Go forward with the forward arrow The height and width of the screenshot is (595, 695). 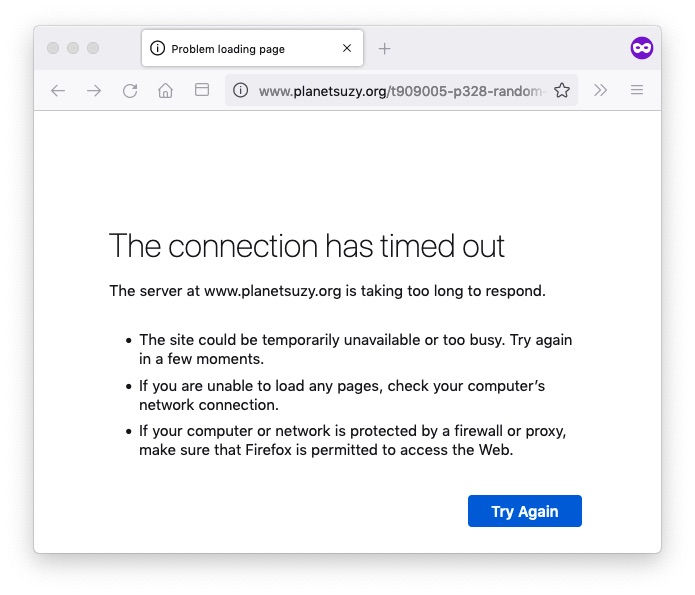coord(94,91)
